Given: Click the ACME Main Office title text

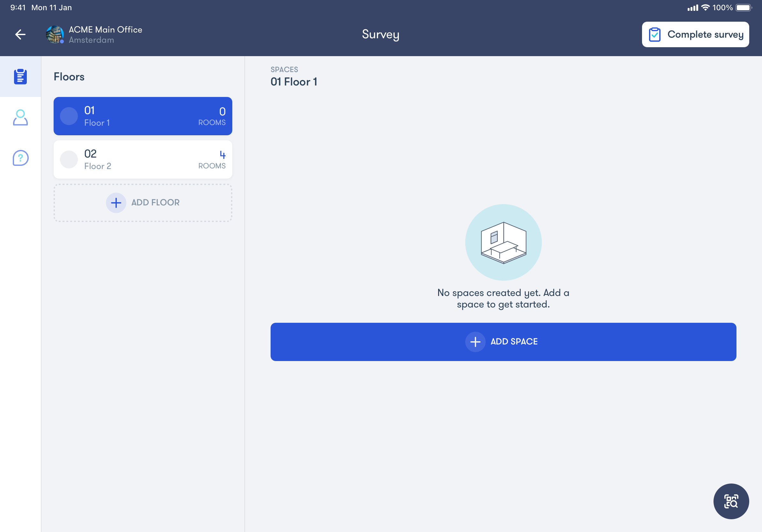Looking at the screenshot, I should pyautogui.click(x=106, y=30).
